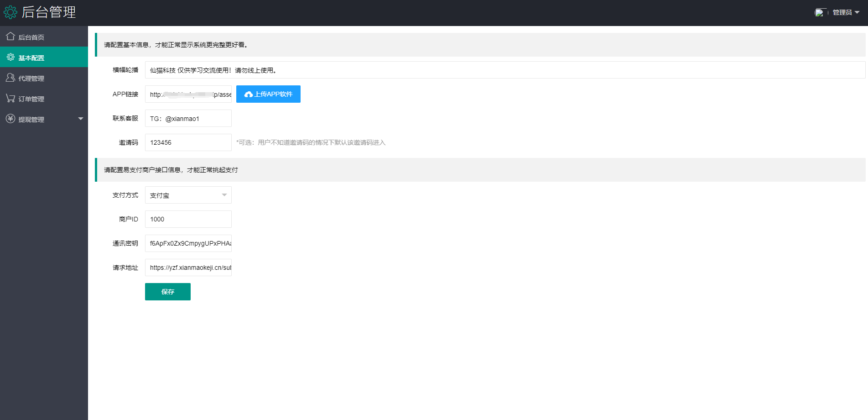Click the home icon for 后台首页
868x420 pixels.
pos(10,37)
